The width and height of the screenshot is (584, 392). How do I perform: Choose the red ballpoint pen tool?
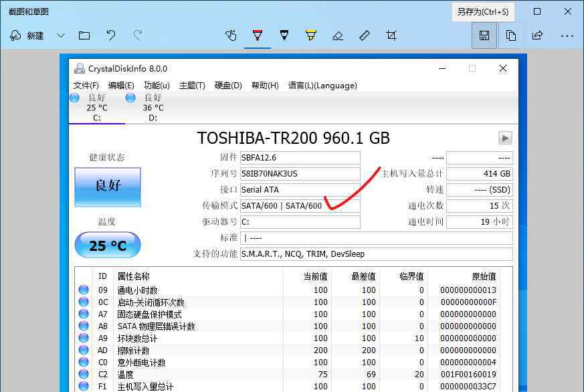(x=258, y=35)
